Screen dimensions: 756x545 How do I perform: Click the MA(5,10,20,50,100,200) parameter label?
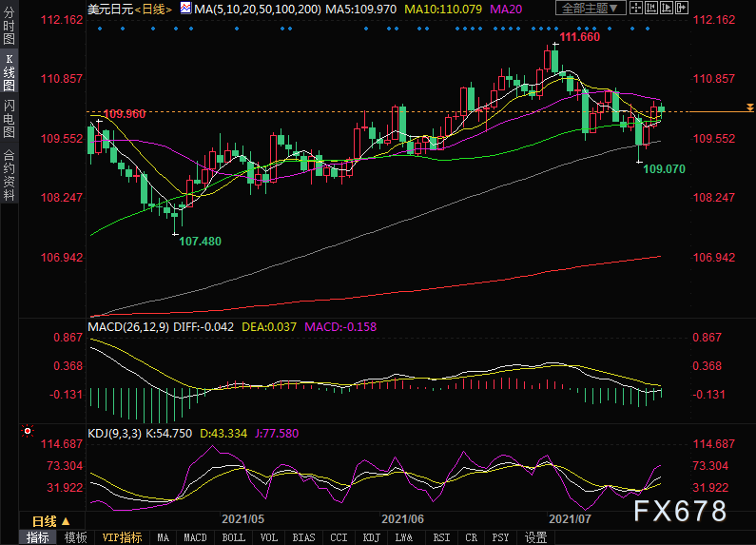258,9
